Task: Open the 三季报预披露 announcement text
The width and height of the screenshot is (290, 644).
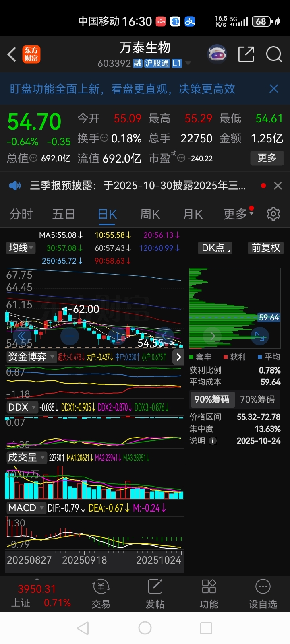Action: coord(138,186)
